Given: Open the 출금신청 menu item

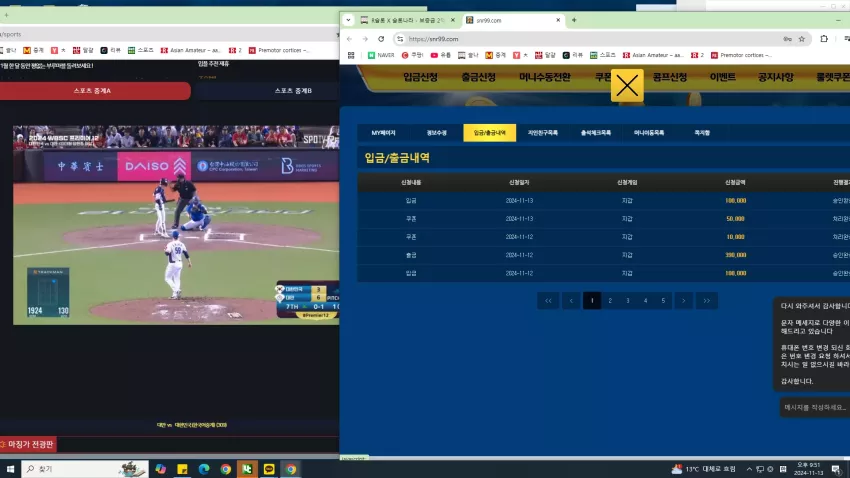Looking at the screenshot, I should click(x=478, y=77).
